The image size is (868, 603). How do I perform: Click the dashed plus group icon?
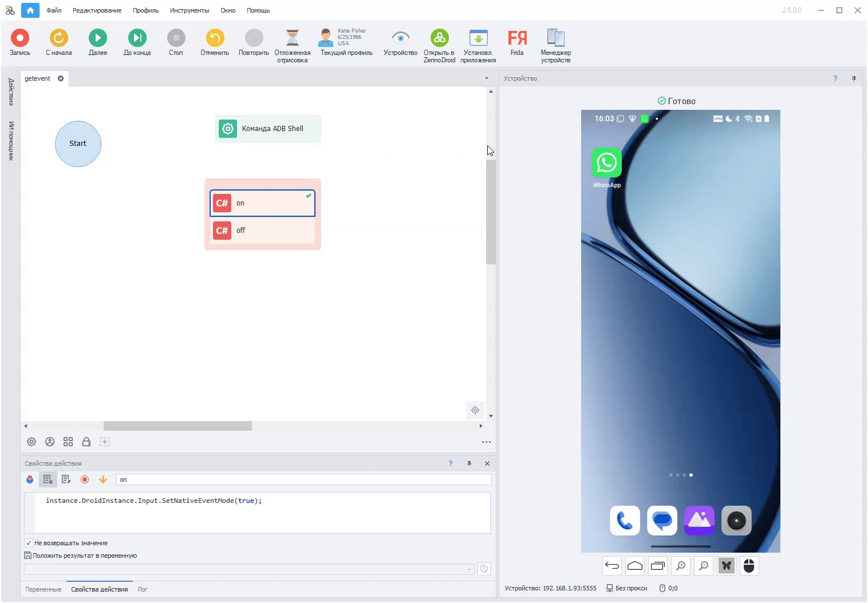click(x=105, y=442)
